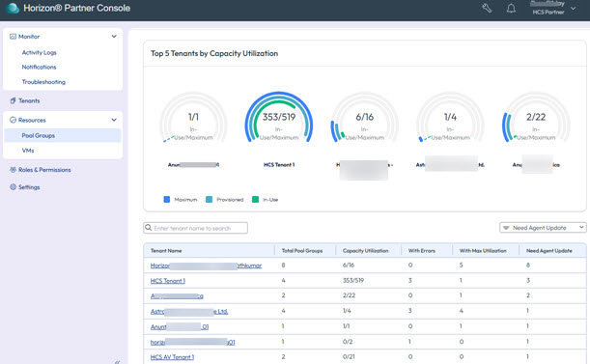This screenshot has height=364, width=590.
Task: Click the 1/1 capacity gauge
Action: [193, 118]
